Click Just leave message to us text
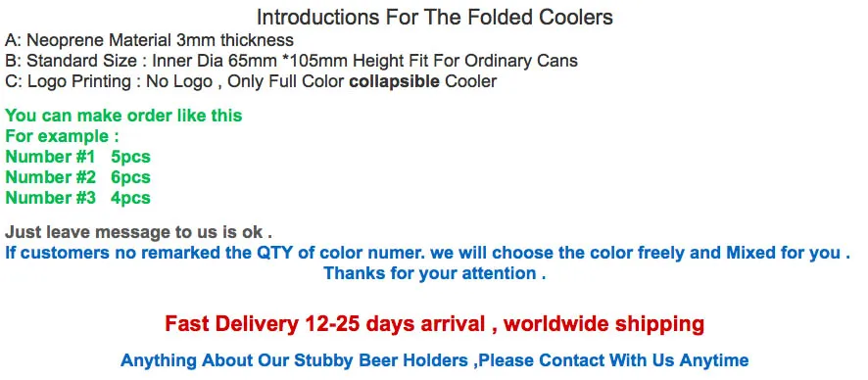 138,232
